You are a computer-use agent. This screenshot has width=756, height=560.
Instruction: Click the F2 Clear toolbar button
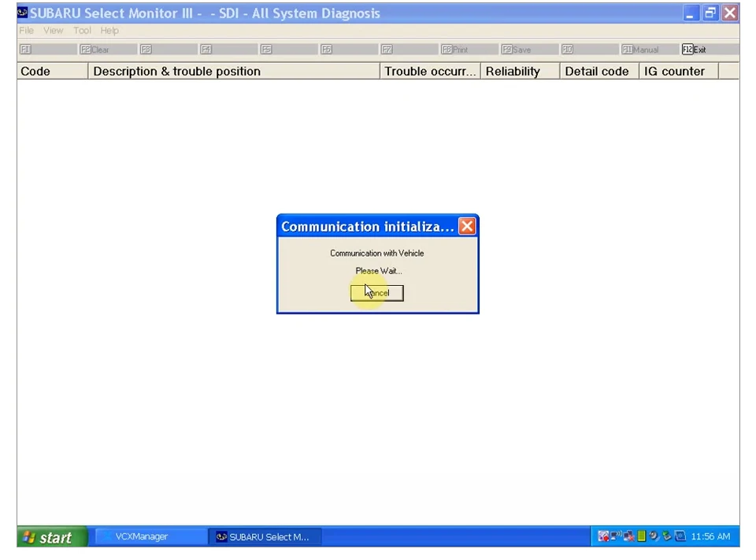(x=108, y=49)
